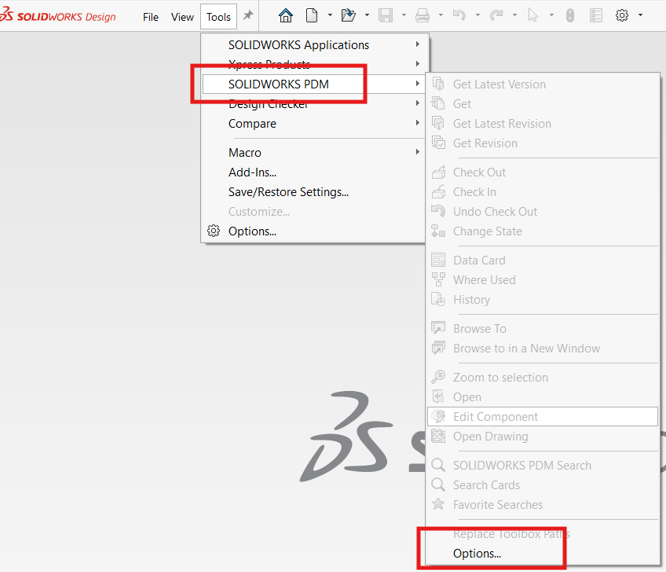Create a new document with New icon
Image resolution: width=666 pixels, height=572 pixels.
(311, 16)
